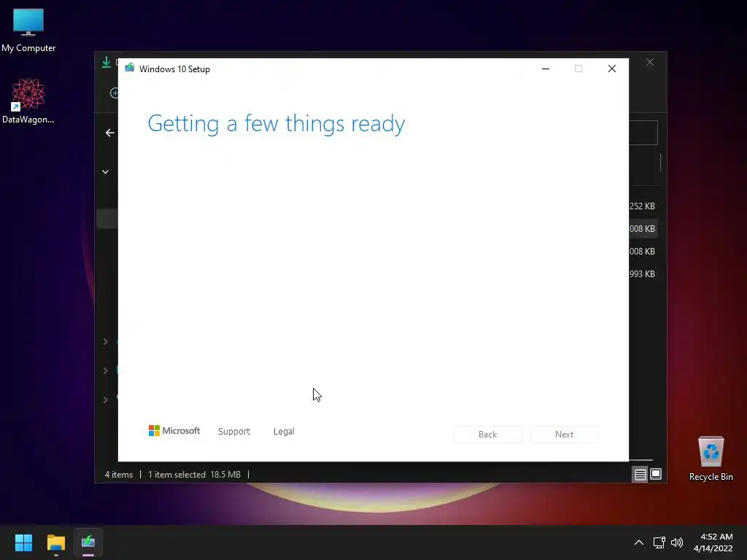Click the Support link in Setup
The height and width of the screenshot is (560, 747).
(234, 432)
